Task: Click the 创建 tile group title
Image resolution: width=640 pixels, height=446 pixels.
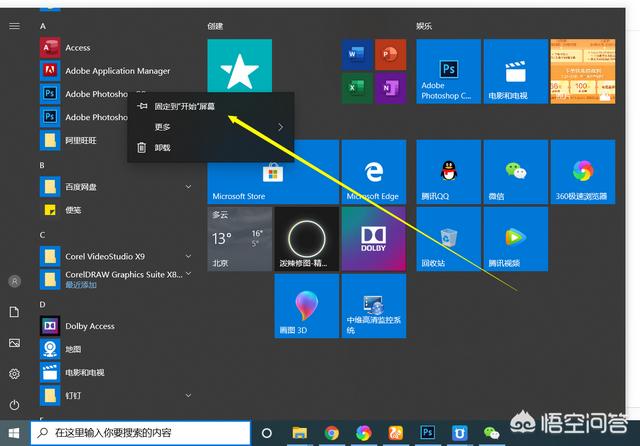Action: coord(215,27)
